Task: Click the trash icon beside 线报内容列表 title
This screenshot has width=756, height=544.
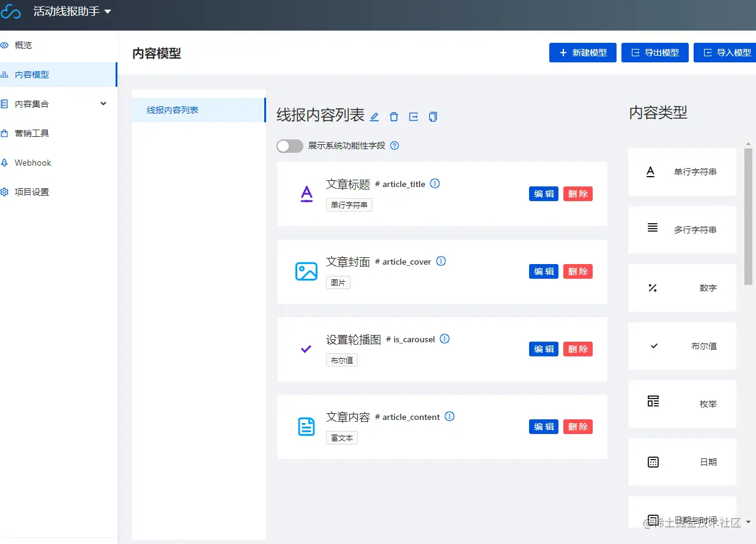Action: [x=394, y=117]
